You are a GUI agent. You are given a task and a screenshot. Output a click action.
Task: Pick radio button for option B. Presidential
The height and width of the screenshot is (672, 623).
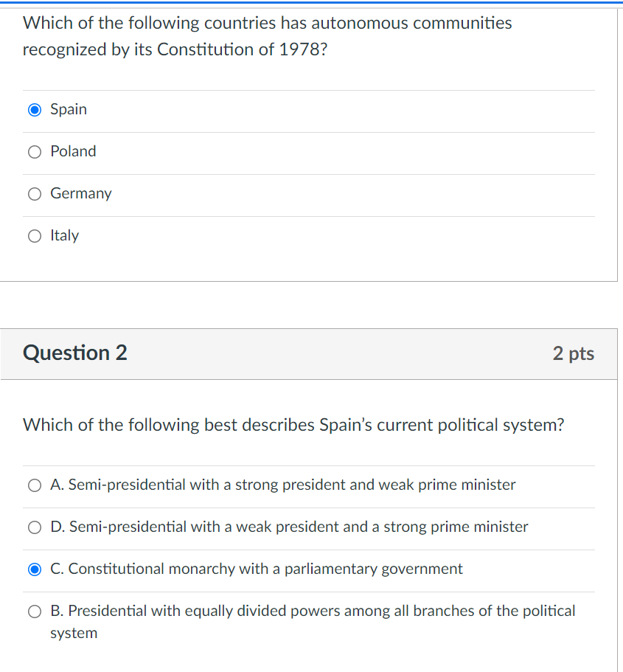[35, 612]
